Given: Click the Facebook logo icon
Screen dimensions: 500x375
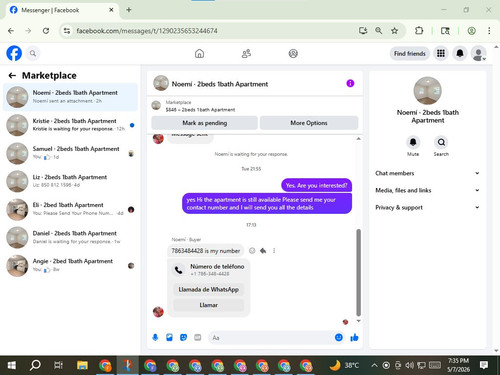Looking at the screenshot, I should [14, 53].
